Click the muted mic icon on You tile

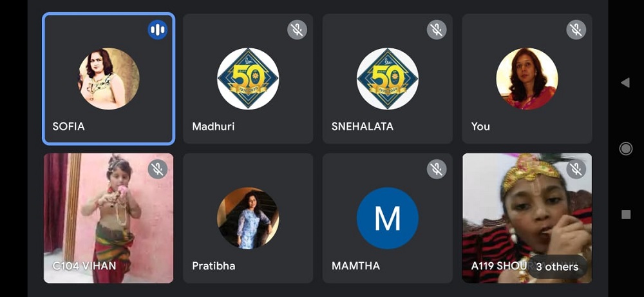(576, 30)
